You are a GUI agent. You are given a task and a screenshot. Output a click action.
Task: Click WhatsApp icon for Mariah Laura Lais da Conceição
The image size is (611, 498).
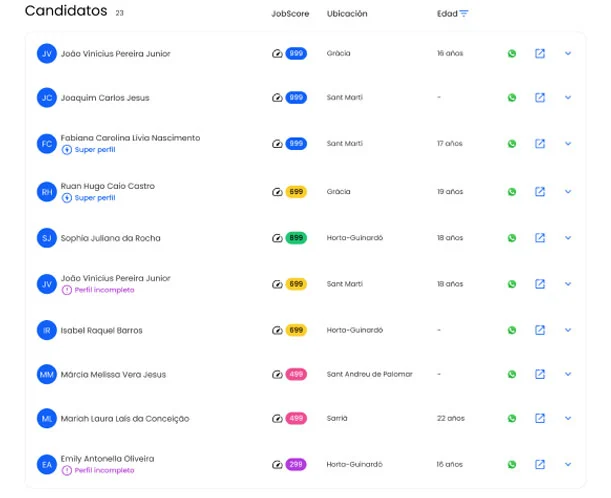click(512, 419)
